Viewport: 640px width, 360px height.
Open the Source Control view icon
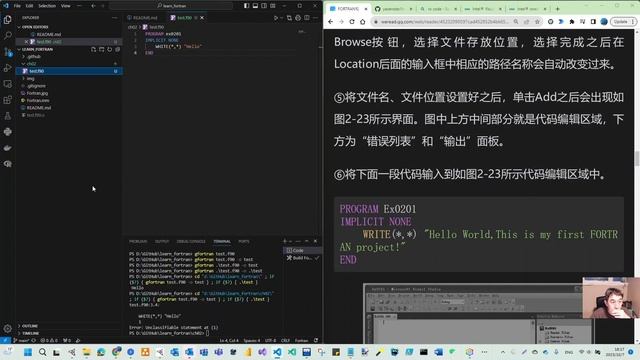(7, 52)
